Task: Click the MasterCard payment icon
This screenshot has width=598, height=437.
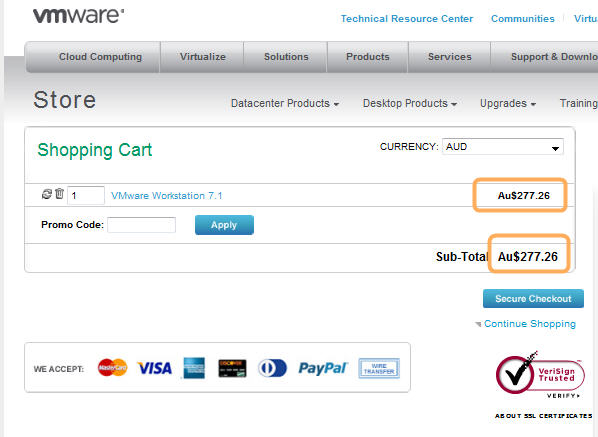Action: click(112, 368)
